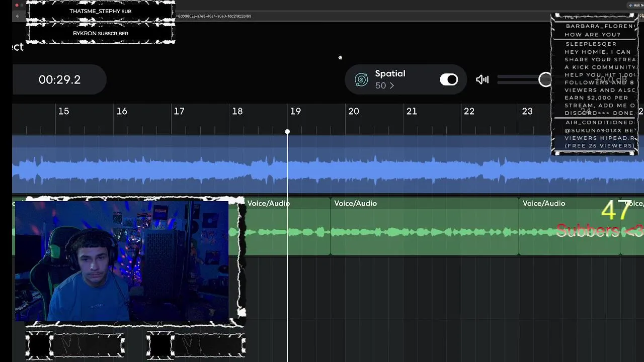Select the blue music waveform track
Screen dimensions: 644x362
click(328, 165)
